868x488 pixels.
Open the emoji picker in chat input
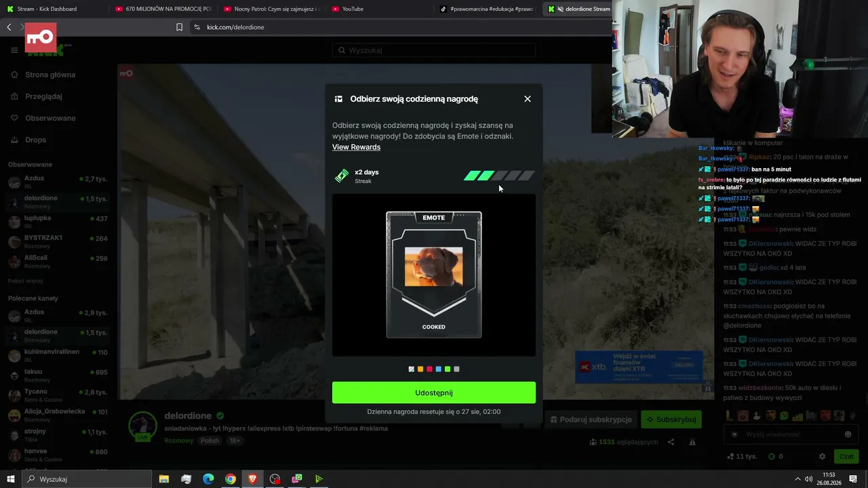(x=848, y=434)
